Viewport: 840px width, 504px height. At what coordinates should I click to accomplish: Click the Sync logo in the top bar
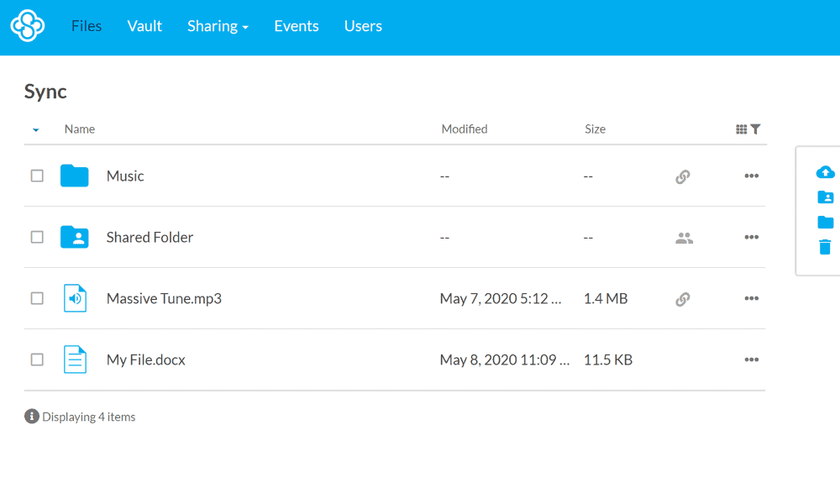pos(27,26)
